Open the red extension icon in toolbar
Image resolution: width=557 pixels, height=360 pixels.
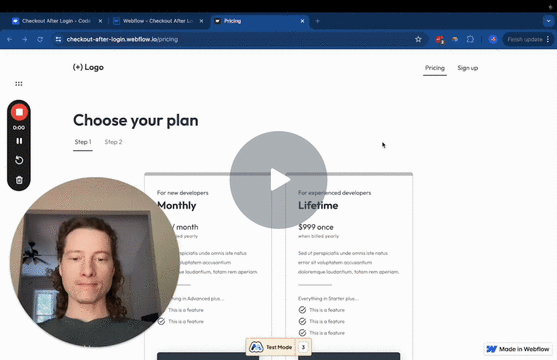click(440, 39)
